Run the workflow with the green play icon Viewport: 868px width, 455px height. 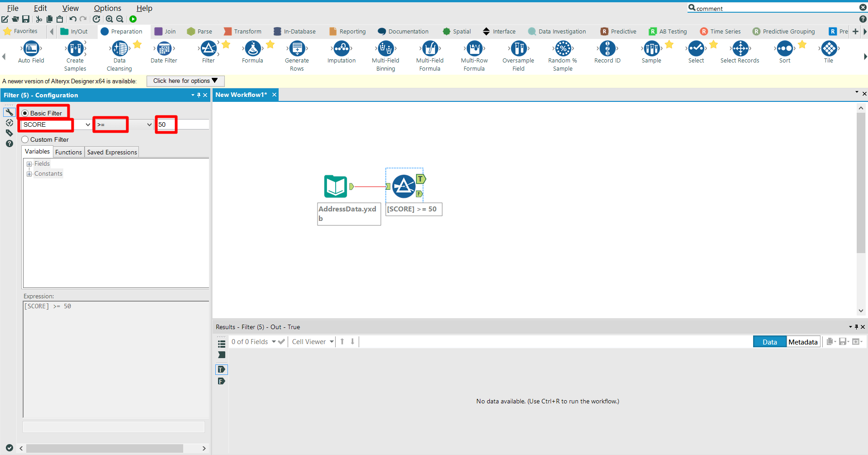(133, 19)
